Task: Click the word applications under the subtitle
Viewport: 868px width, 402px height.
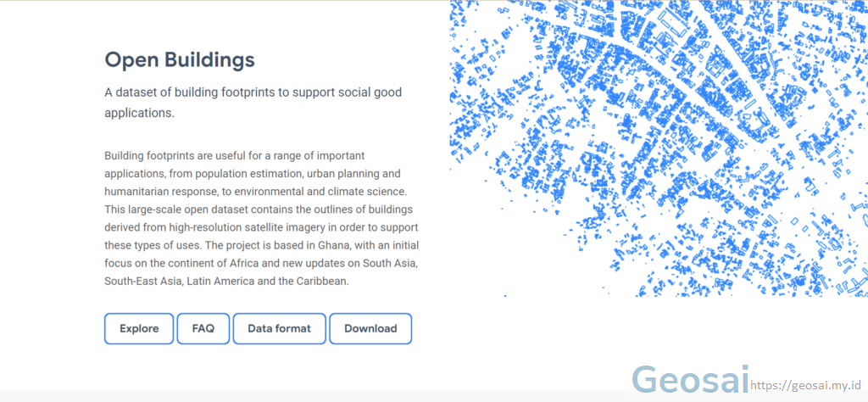Action: [x=140, y=113]
